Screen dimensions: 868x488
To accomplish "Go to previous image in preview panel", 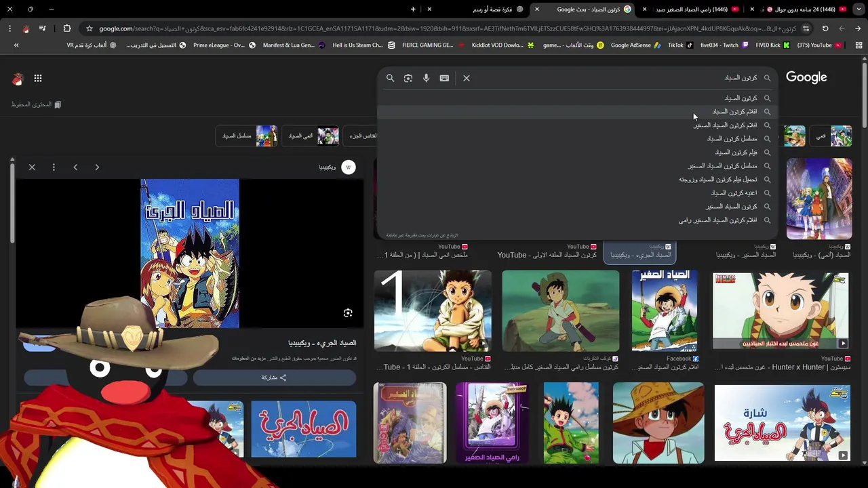I will click(x=75, y=167).
